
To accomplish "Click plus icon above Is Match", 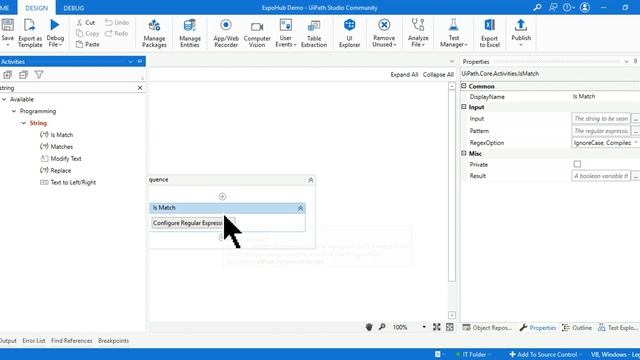I will [x=222, y=197].
